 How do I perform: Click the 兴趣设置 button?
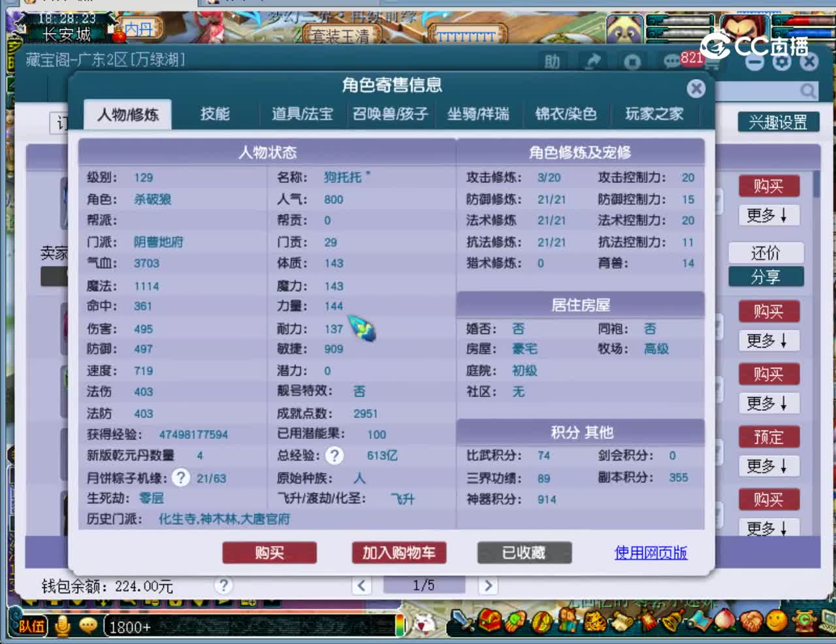[778, 122]
